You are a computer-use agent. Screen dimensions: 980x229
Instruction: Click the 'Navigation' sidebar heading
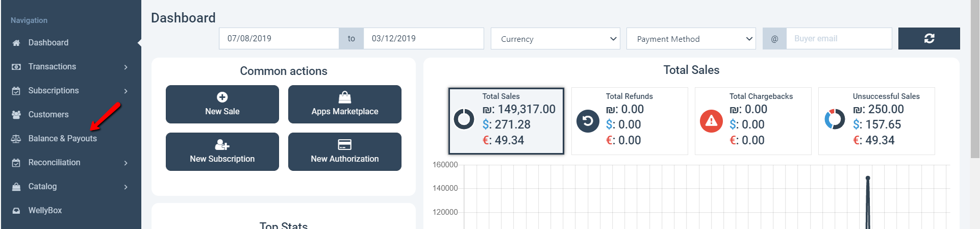[x=29, y=20]
